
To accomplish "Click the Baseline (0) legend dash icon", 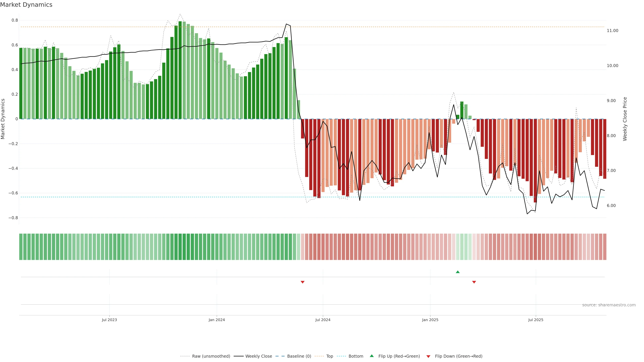I will [280, 356].
